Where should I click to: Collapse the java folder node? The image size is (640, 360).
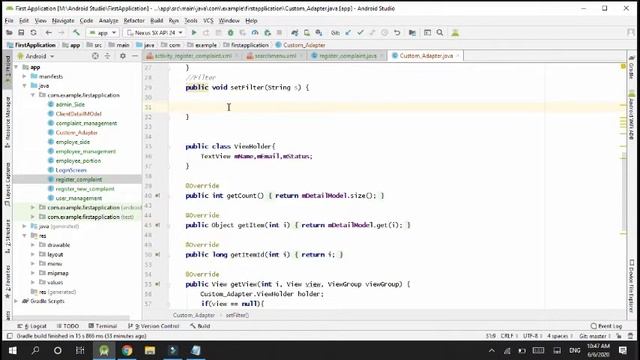click(24, 86)
